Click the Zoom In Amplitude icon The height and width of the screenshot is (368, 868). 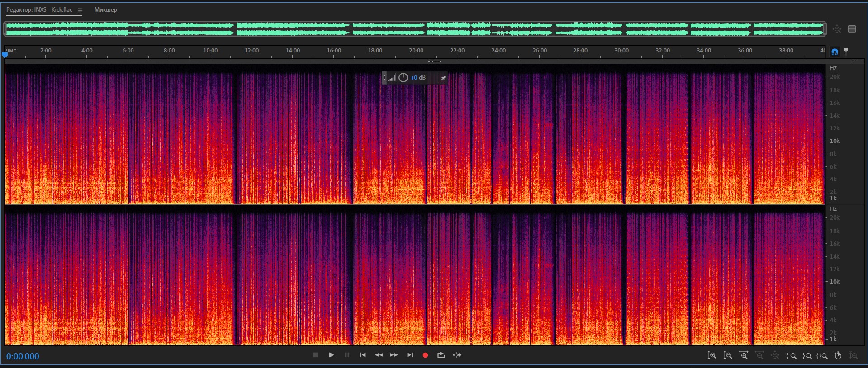tap(712, 356)
